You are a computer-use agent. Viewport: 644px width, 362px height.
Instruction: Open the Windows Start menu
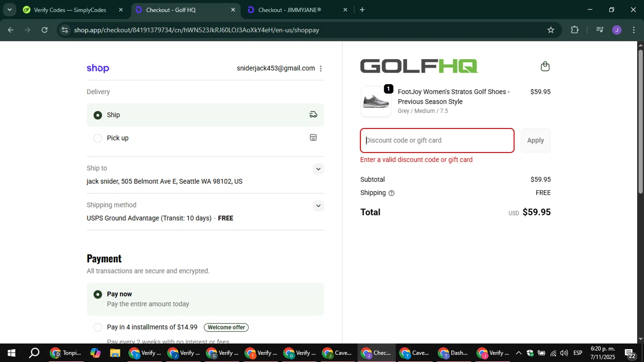12,353
